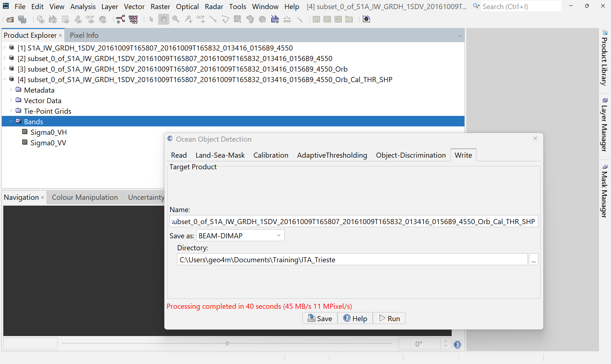
Task: Collapse product [4] ending in Cal_THR_SHP
Action: [4, 79]
